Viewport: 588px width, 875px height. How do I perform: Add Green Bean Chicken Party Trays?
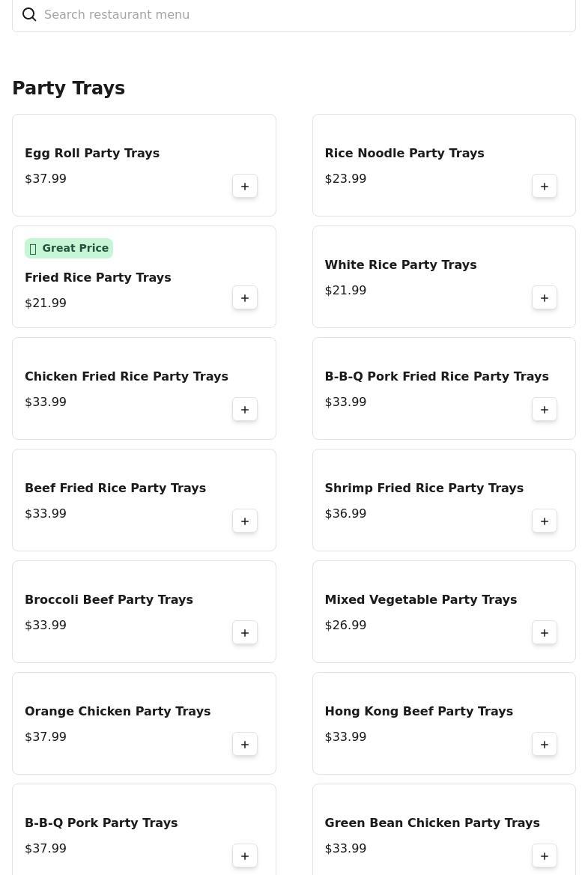coord(545,856)
